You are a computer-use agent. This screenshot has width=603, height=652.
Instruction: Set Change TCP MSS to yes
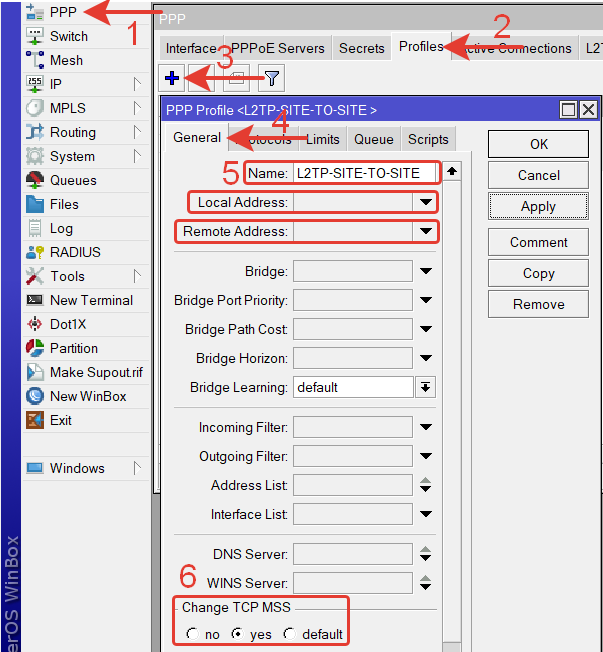(237, 634)
